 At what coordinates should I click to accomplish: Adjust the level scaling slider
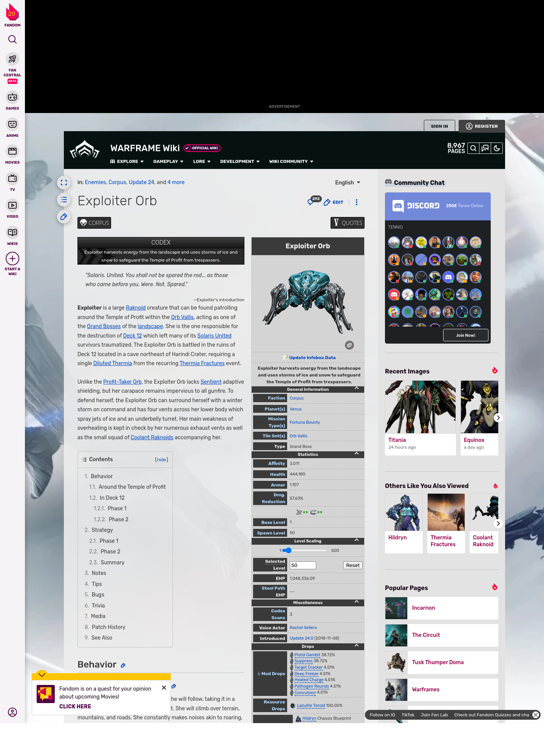pos(304,550)
